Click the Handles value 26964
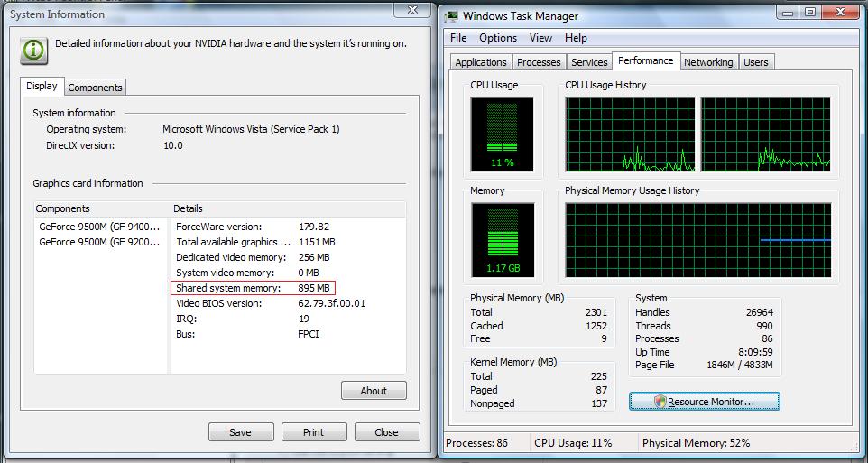 pyautogui.click(x=760, y=312)
